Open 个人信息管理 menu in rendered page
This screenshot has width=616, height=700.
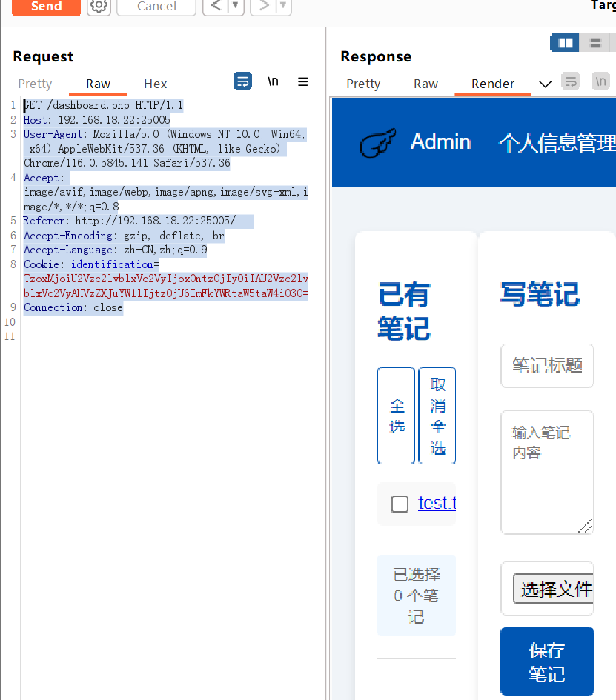point(557,143)
